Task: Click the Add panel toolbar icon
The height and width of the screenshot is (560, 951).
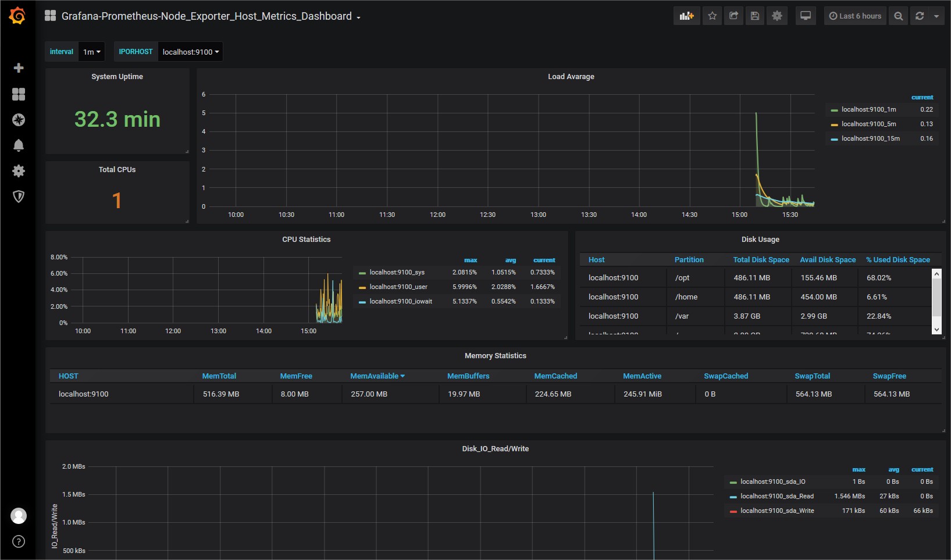Action: 687,16
